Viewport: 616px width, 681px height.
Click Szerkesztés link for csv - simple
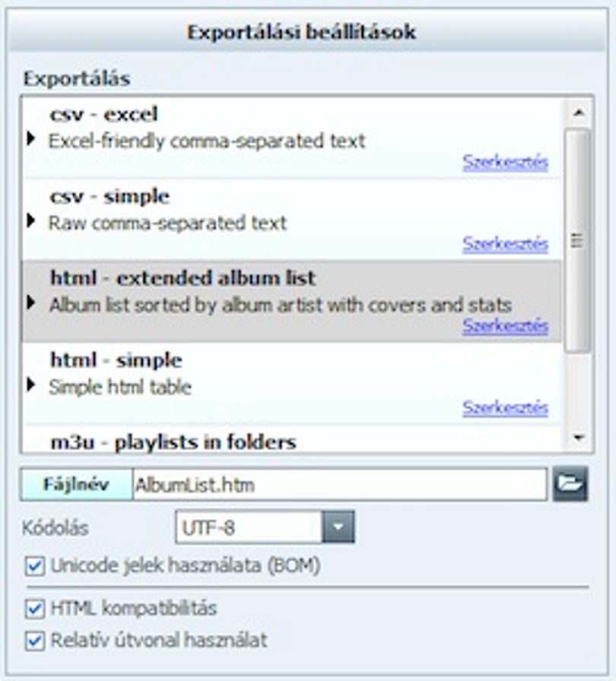coord(505,244)
